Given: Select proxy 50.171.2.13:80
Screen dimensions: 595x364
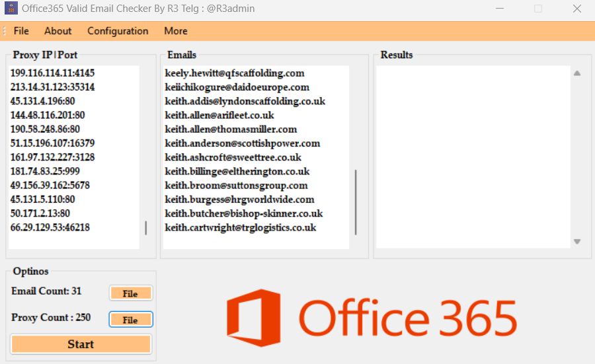Looking at the screenshot, I should pyautogui.click(x=40, y=213).
